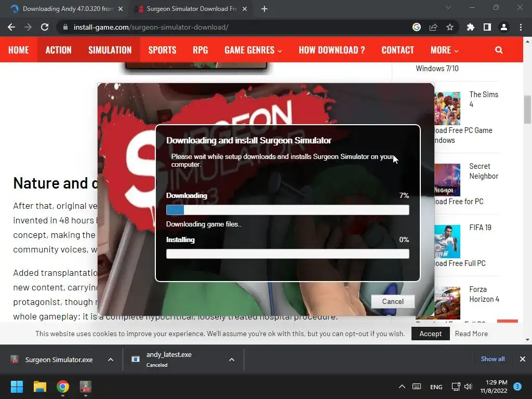Image resolution: width=532 pixels, height=399 pixels.
Task: Open HOW DOWNLOAD ? page
Action: (332, 50)
